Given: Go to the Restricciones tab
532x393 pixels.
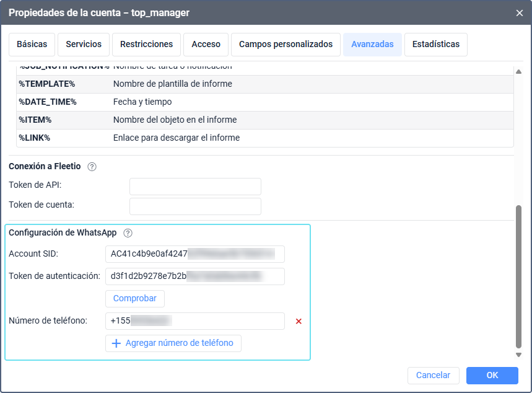Looking at the screenshot, I should pyautogui.click(x=146, y=45).
